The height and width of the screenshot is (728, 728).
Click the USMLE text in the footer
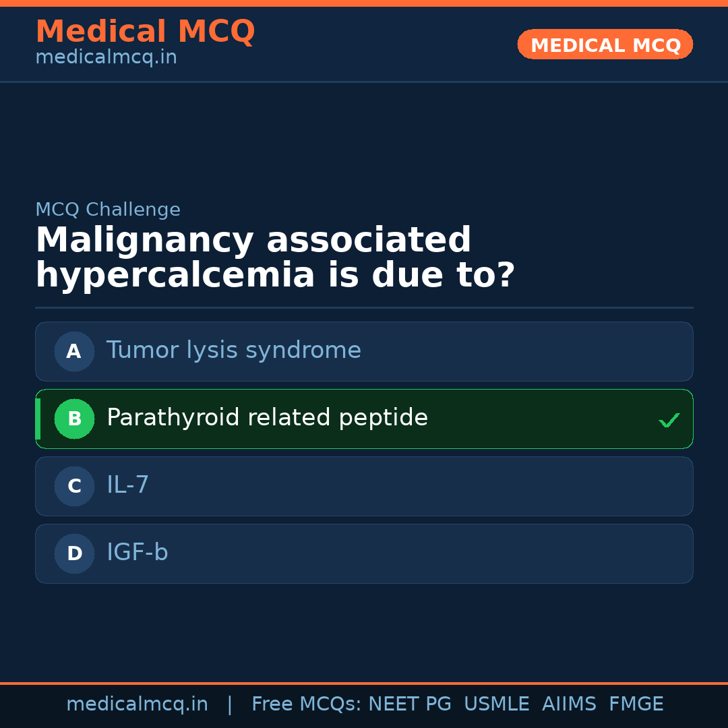coord(496,704)
